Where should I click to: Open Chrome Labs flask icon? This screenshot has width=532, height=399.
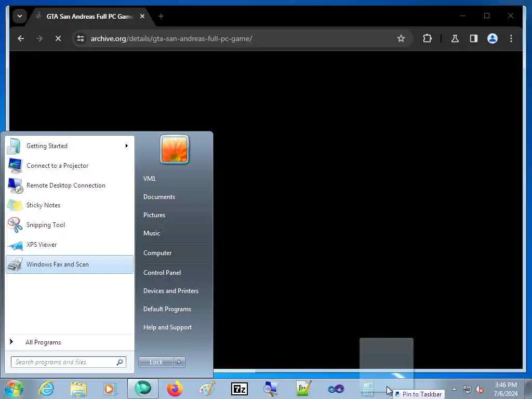click(455, 38)
